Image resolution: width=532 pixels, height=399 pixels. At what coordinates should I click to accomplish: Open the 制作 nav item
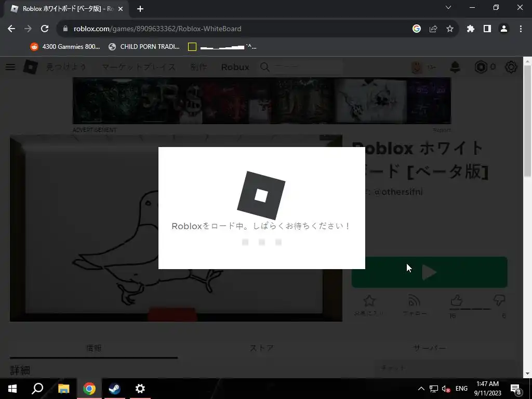click(x=199, y=67)
